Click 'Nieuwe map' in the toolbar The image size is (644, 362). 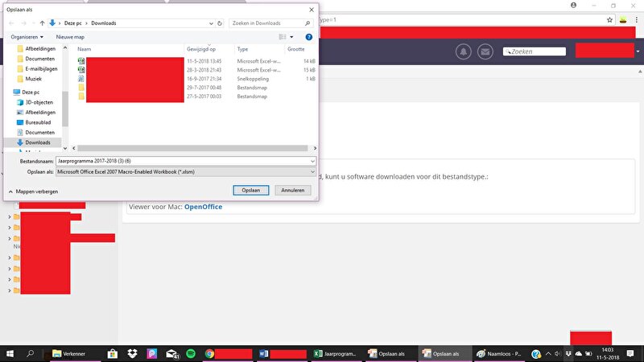tap(70, 37)
